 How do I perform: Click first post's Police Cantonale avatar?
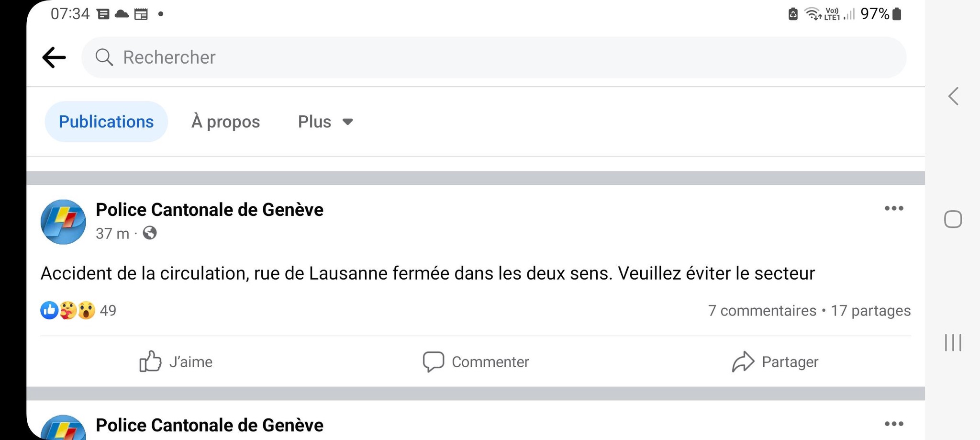(63, 222)
